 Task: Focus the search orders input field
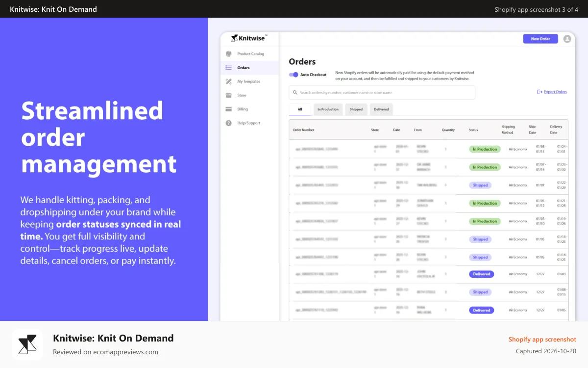pyautogui.click(x=382, y=93)
